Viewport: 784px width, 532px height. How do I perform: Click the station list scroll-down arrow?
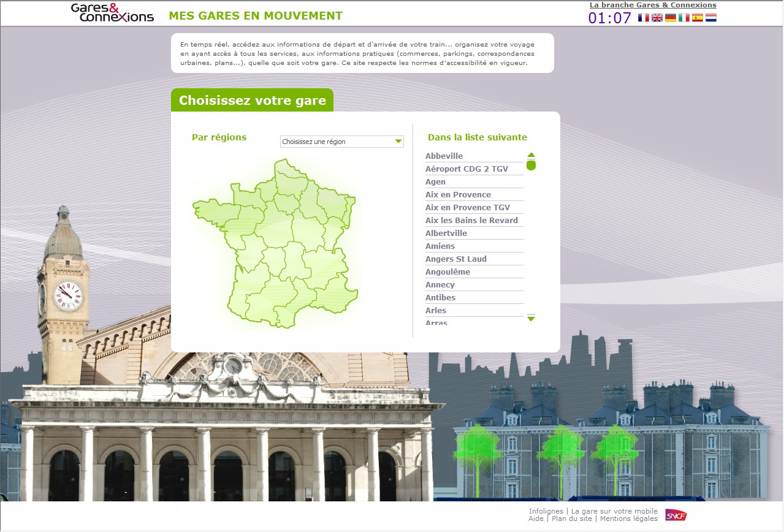(x=531, y=318)
